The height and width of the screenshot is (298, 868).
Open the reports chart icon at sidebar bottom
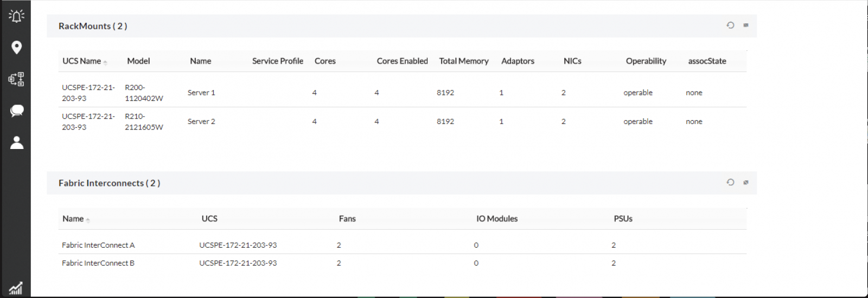click(16, 288)
